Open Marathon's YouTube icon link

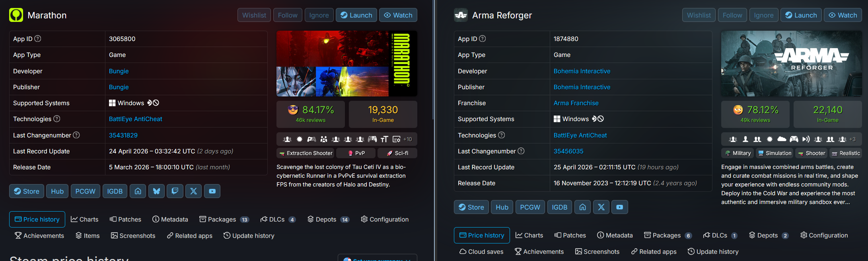tap(212, 191)
